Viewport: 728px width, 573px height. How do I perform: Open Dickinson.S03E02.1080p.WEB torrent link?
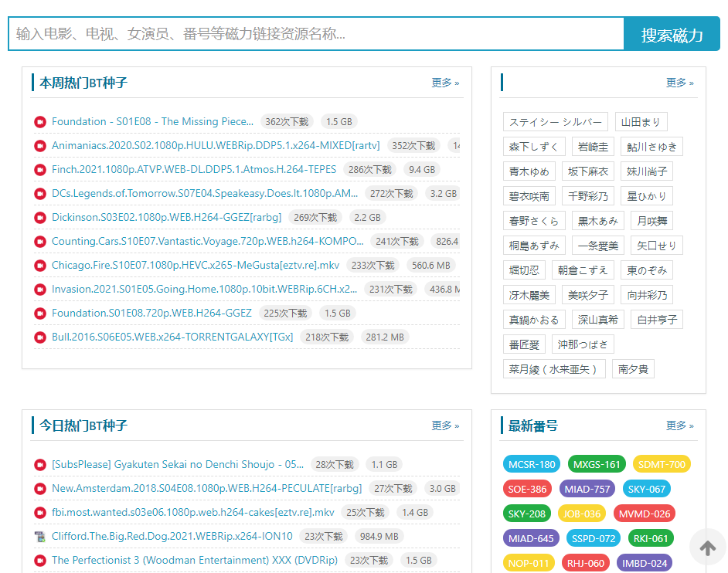[x=167, y=217]
